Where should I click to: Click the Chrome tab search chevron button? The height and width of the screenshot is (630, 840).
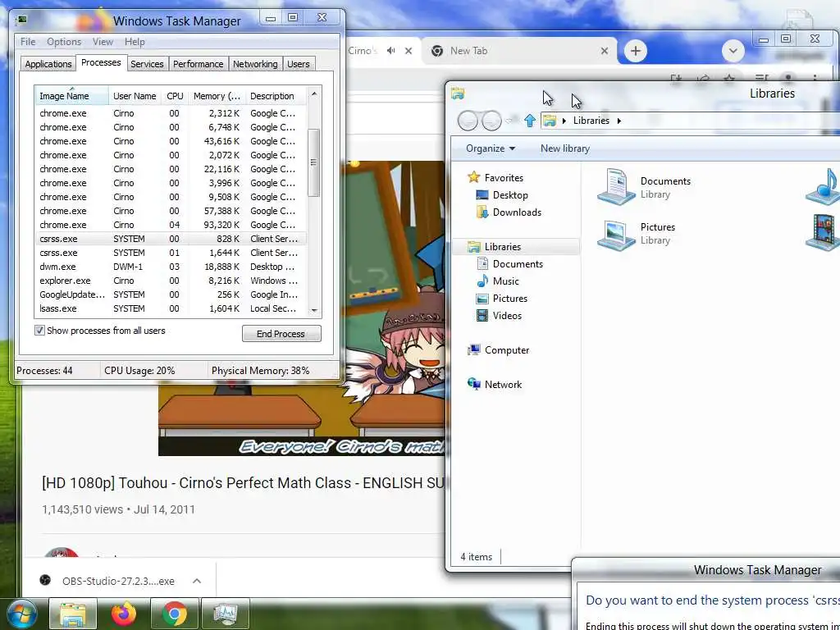733,51
